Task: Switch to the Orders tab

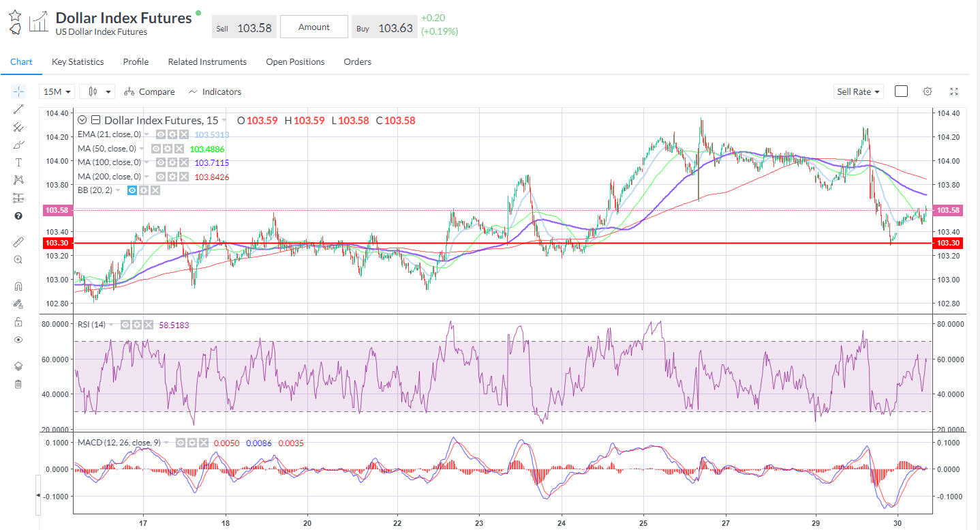Action: pyautogui.click(x=358, y=61)
